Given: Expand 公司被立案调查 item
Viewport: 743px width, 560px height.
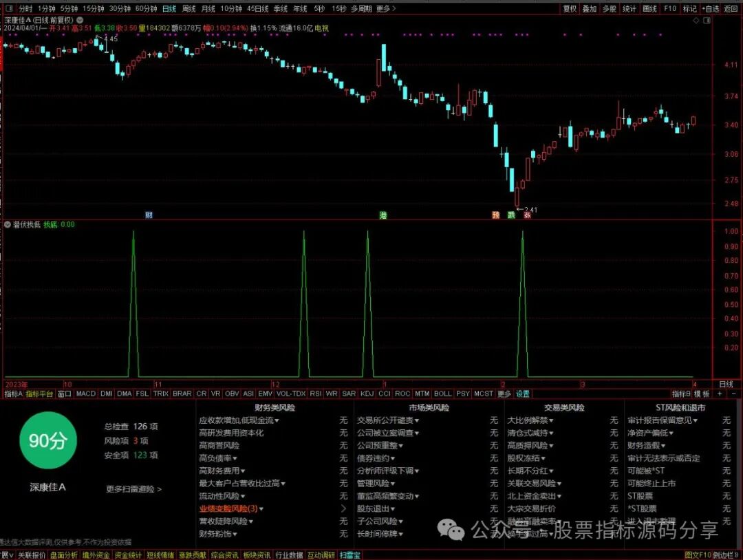Looking at the screenshot, I should tap(388, 433).
